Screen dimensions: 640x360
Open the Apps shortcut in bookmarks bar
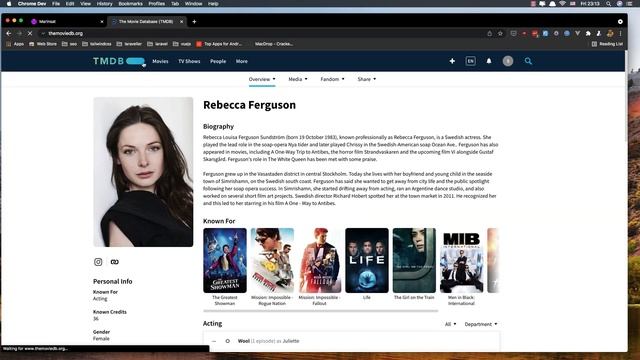click(x=15, y=44)
